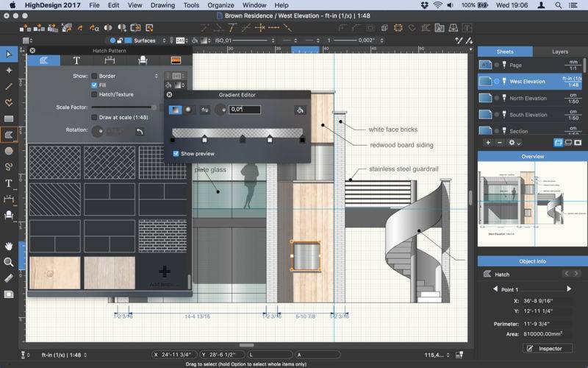Click the mirror icon in top toolbar
Screen dimensions: 588x368
pos(108,28)
